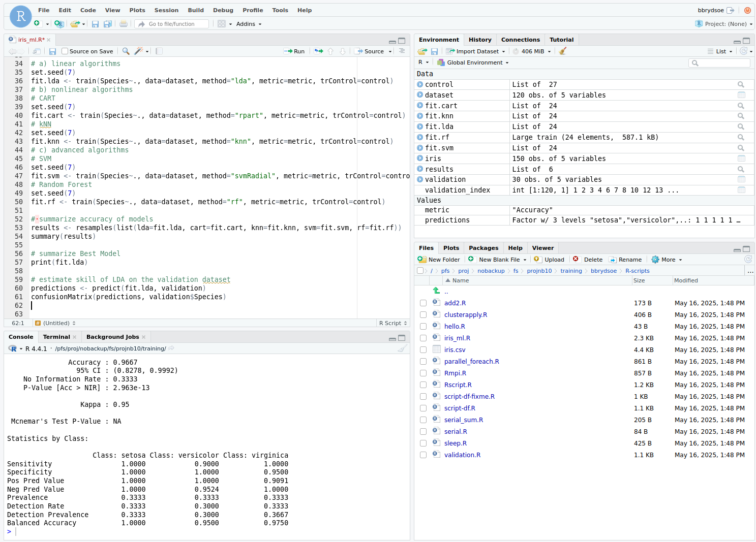Click the Source button

pyautogui.click(x=370, y=51)
